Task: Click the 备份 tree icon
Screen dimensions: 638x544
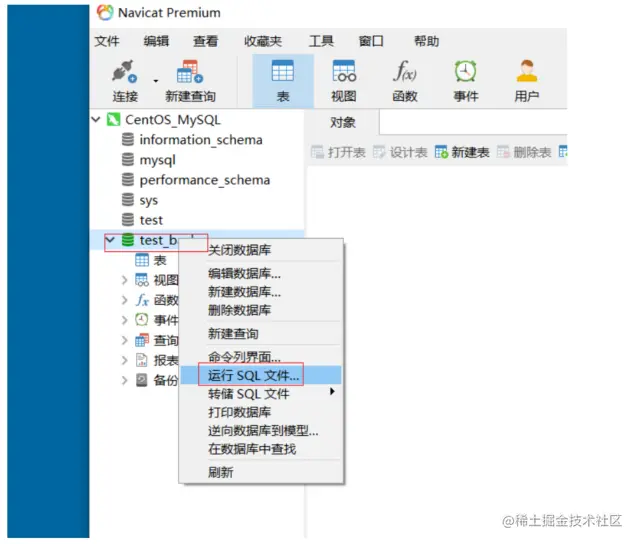Action: (x=141, y=380)
